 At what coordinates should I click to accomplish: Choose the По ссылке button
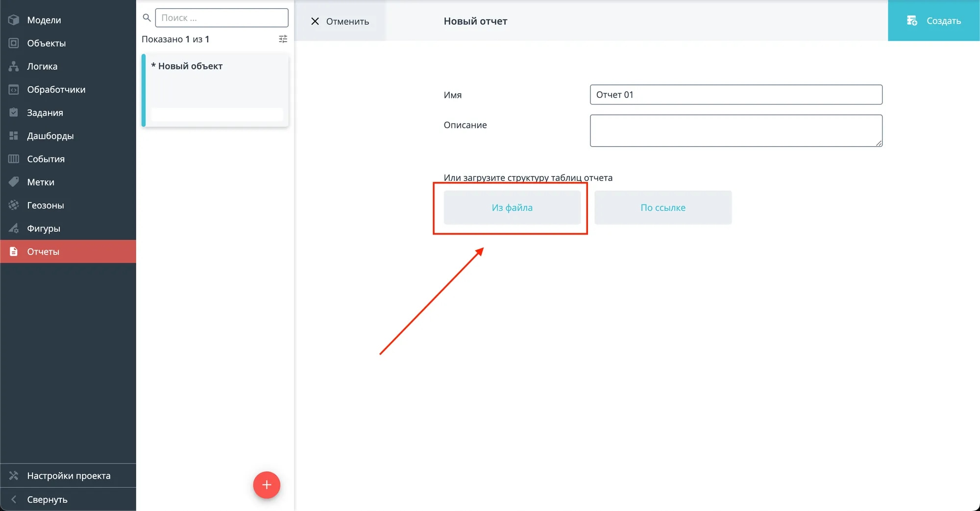coord(662,207)
